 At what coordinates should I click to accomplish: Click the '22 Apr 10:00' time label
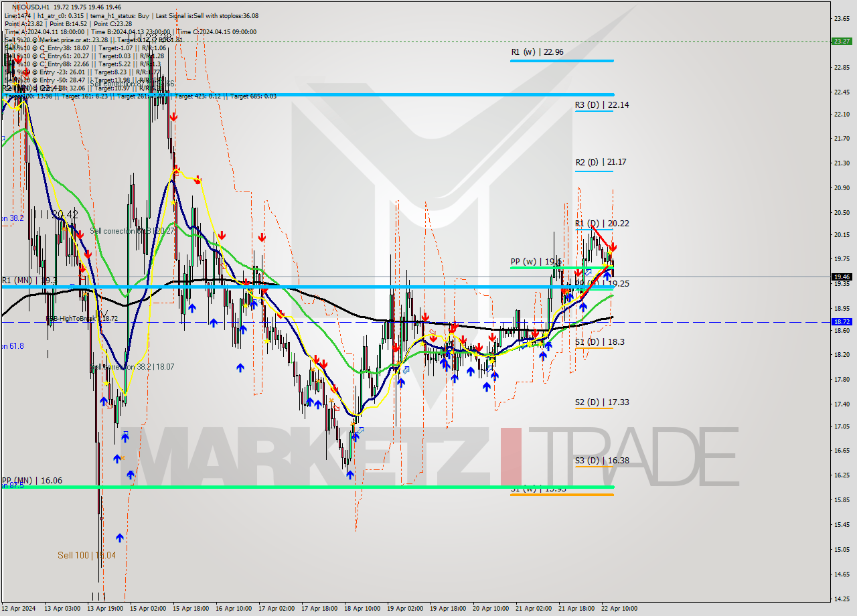pos(620,609)
